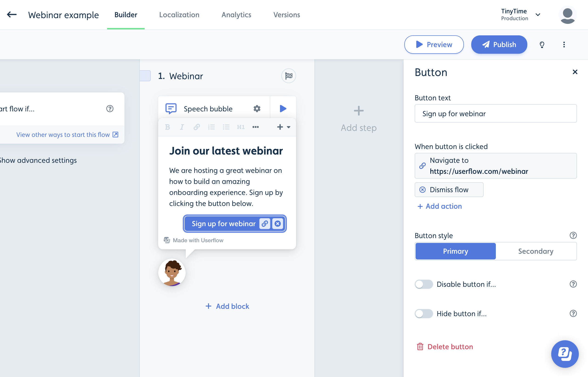Switch to the Analytics tab
The image size is (588, 377).
pyautogui.click(x=236, y=14)
